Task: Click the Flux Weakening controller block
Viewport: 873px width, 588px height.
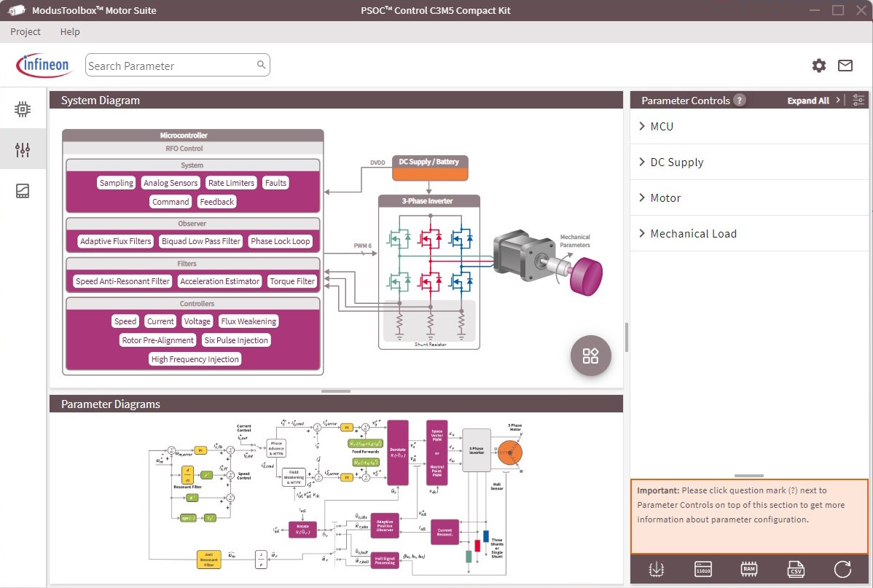Action: pos(248,321)
